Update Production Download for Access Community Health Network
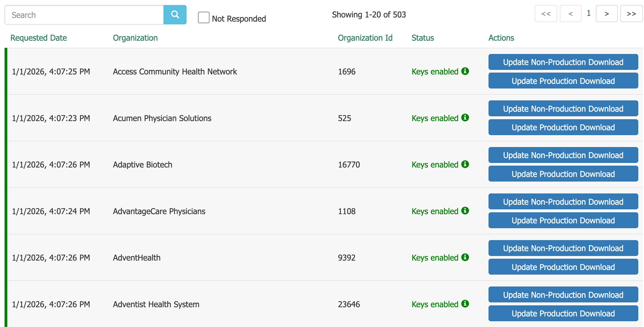644x327 pixels. [x=563, y=81]
